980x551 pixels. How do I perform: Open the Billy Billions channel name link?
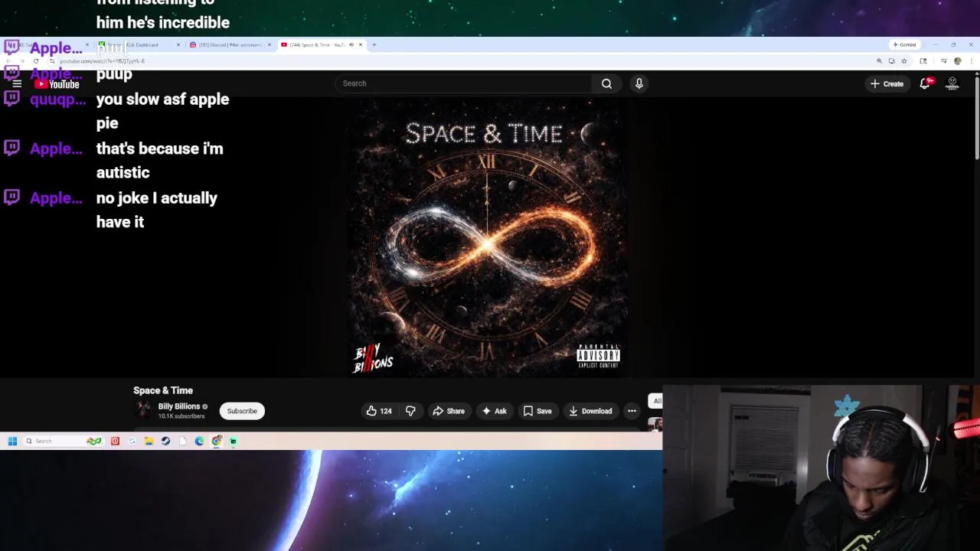pos(178,406)
